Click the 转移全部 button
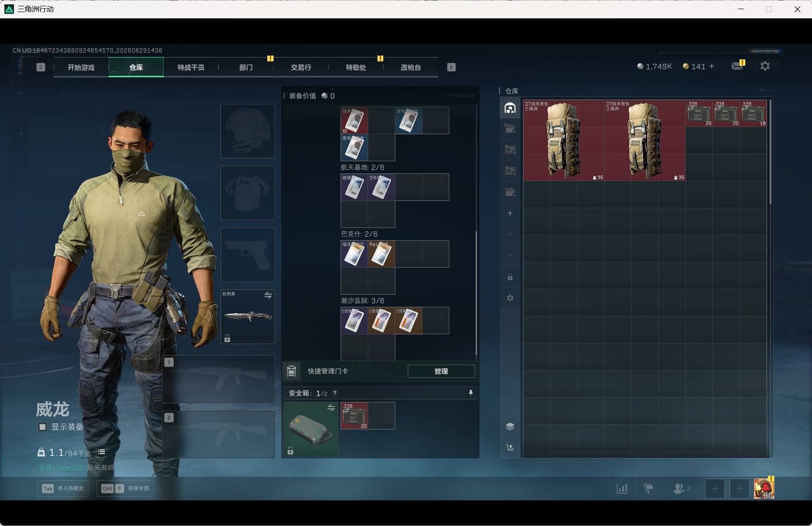 click(125, 488)
